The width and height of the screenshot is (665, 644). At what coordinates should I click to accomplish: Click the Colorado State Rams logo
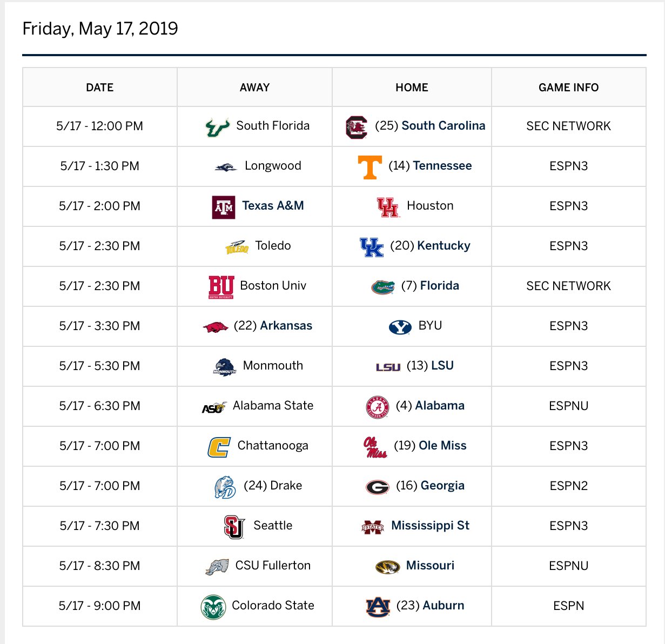pos(213,607)
